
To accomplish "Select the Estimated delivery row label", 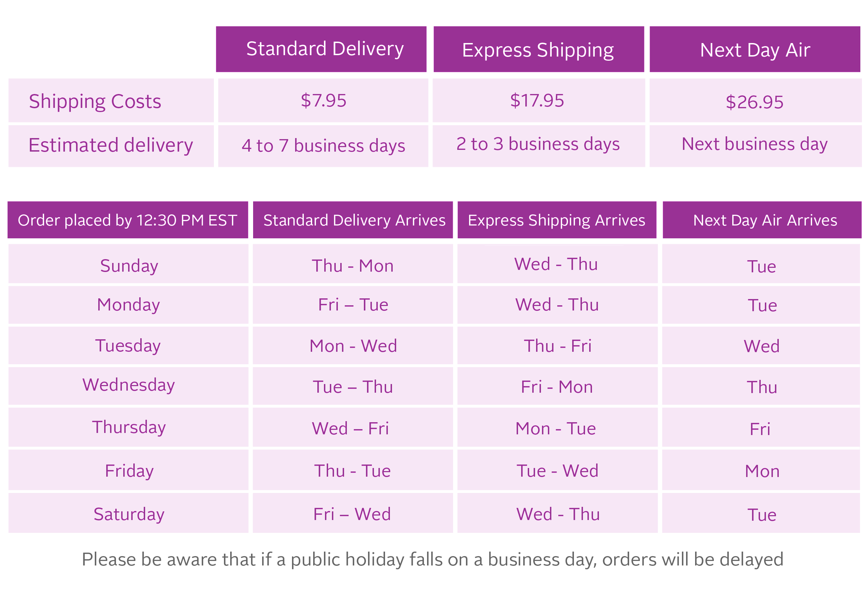I will 111,145.
